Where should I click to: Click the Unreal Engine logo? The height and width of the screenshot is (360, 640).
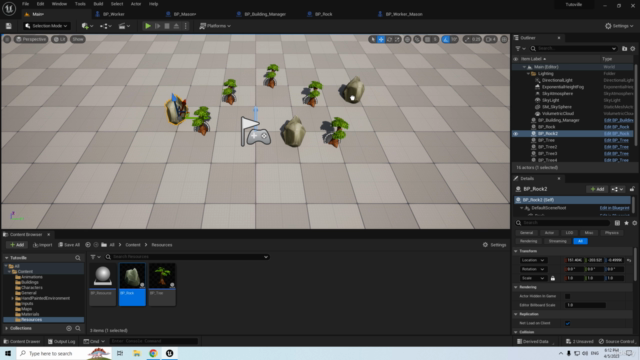pos(9,8)
